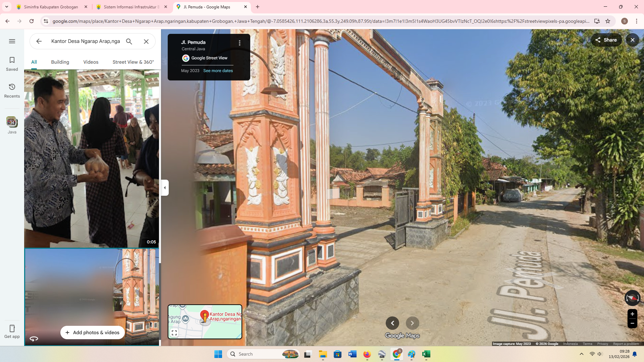Zoom out the Street View
644x362 pixels.
click(632, 323)
